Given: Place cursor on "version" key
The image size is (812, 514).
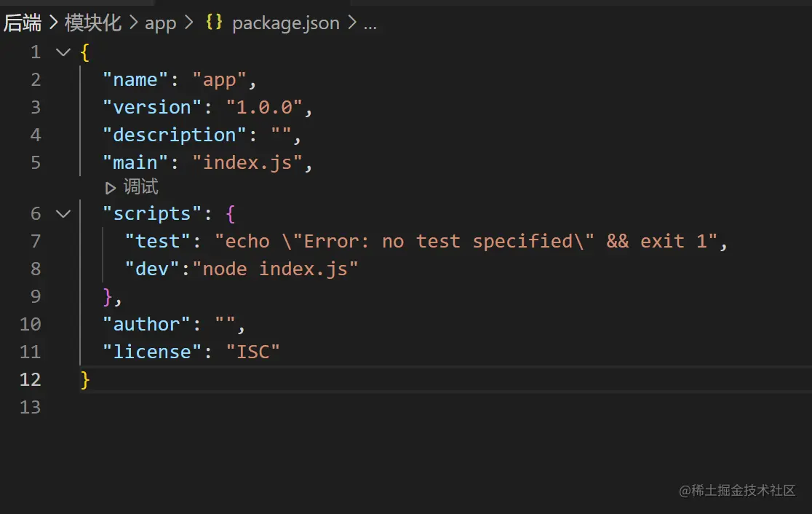Looking at the screenshot, I should (152, 108).
